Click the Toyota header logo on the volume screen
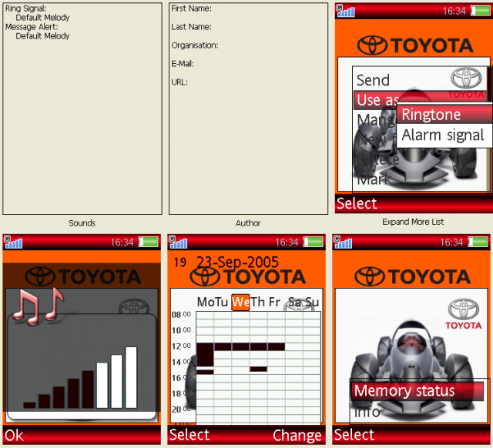The image size is (493, 448). coord(83,276)
